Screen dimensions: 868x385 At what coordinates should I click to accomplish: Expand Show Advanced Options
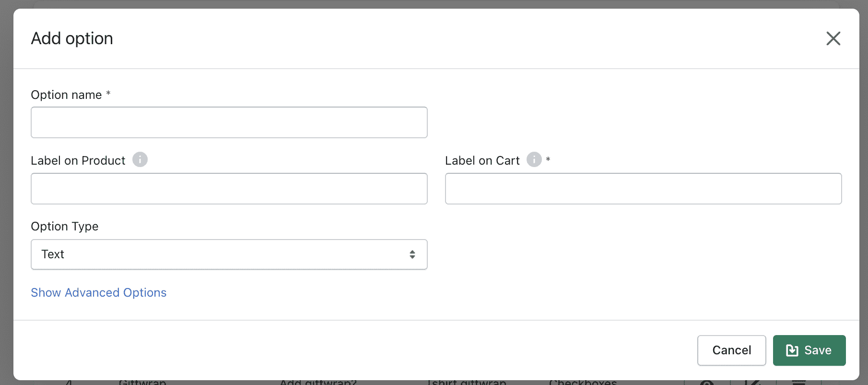point(99,293)
